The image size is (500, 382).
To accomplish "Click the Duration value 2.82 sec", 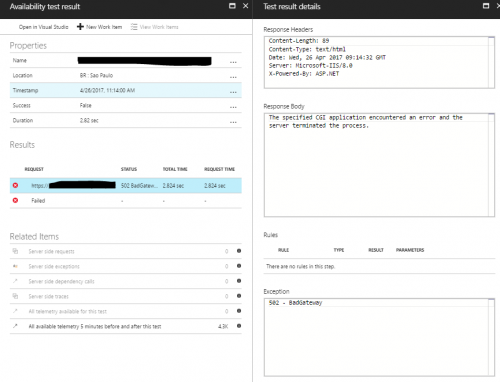I will (x=89, y=120).
